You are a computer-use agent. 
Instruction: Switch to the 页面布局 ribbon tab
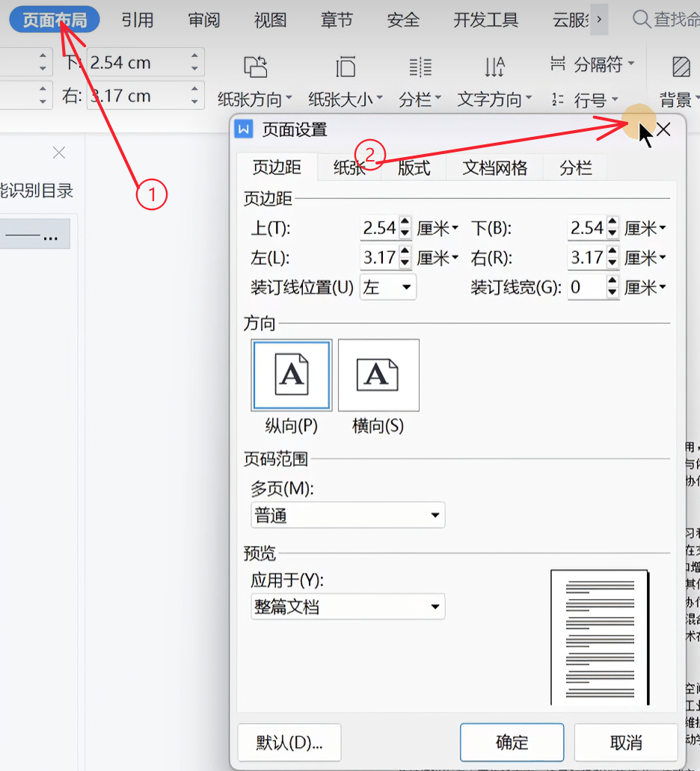(55, 19)
